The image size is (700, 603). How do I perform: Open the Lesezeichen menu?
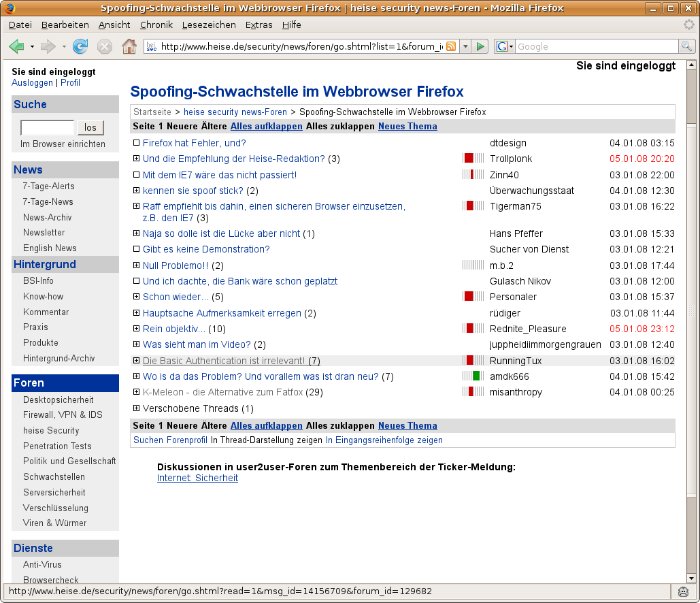click(x=209, y=25)
